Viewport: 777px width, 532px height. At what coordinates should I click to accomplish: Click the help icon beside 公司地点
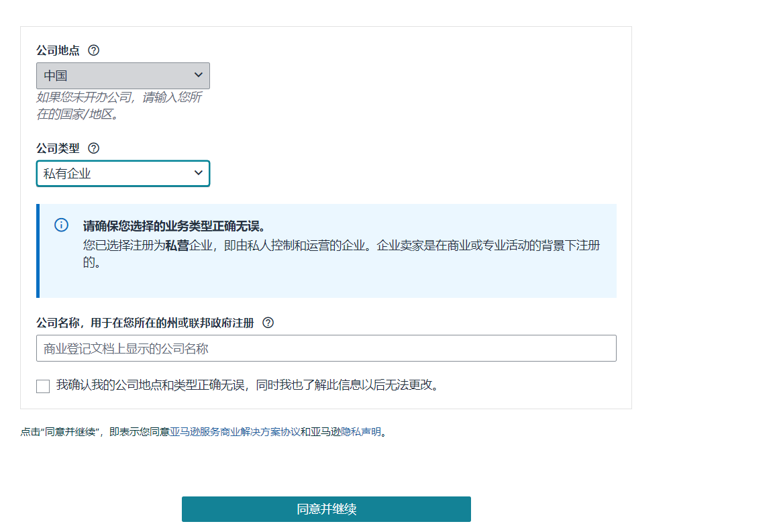pos(94,50)
